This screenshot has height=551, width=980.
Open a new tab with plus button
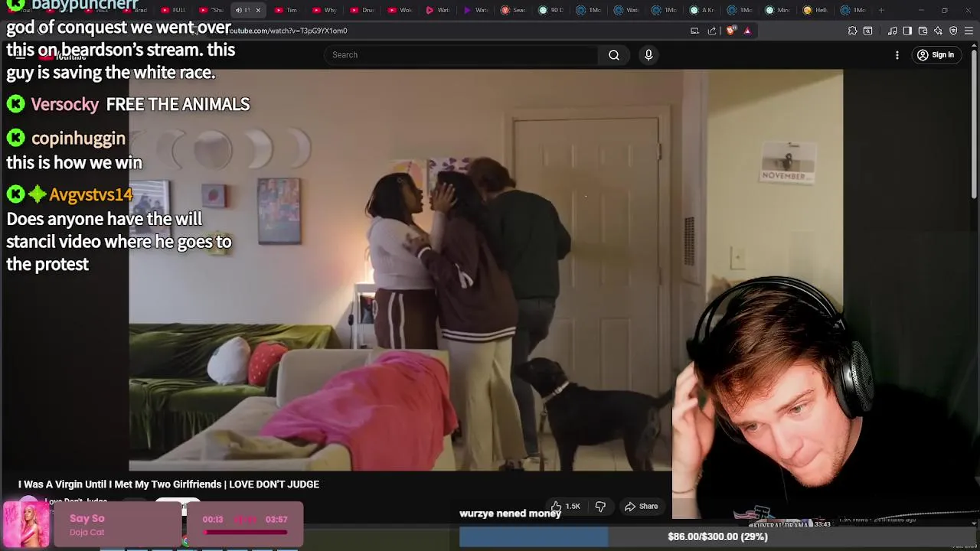pos(881,10)
